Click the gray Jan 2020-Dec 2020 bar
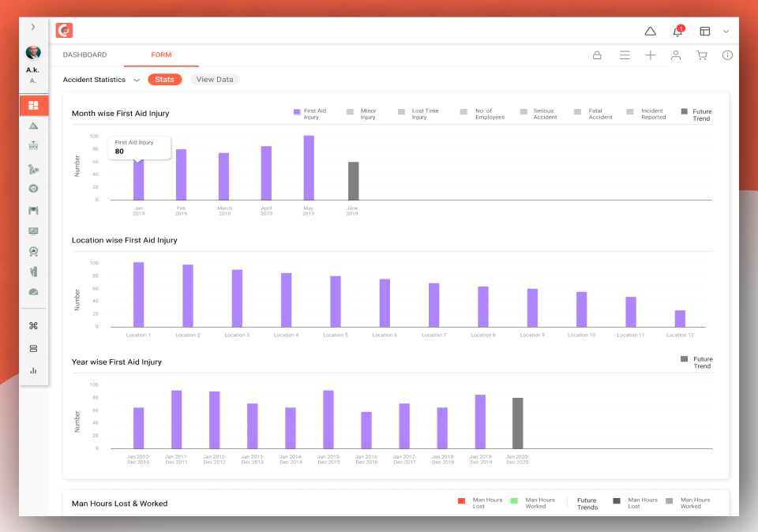 (518, 423)
